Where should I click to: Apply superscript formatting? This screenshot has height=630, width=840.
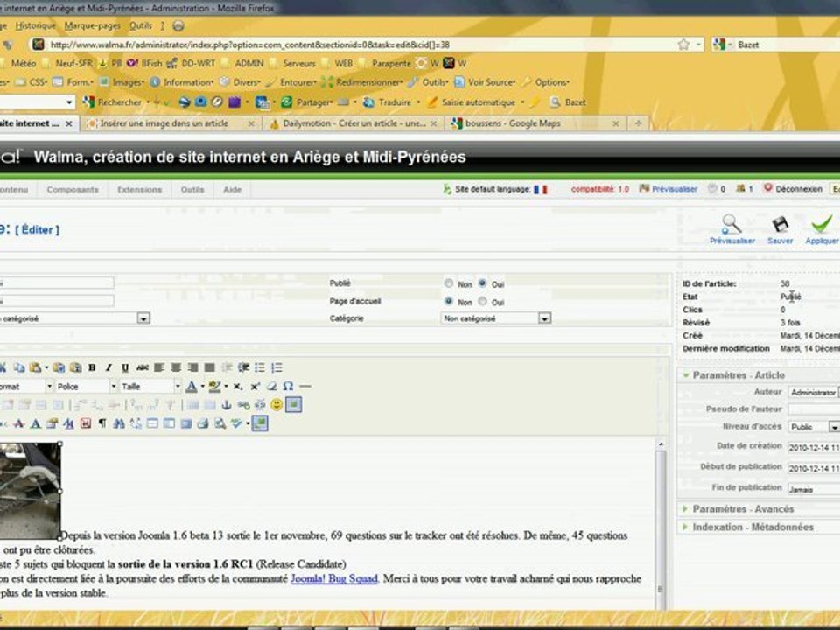tap(255, 386)
